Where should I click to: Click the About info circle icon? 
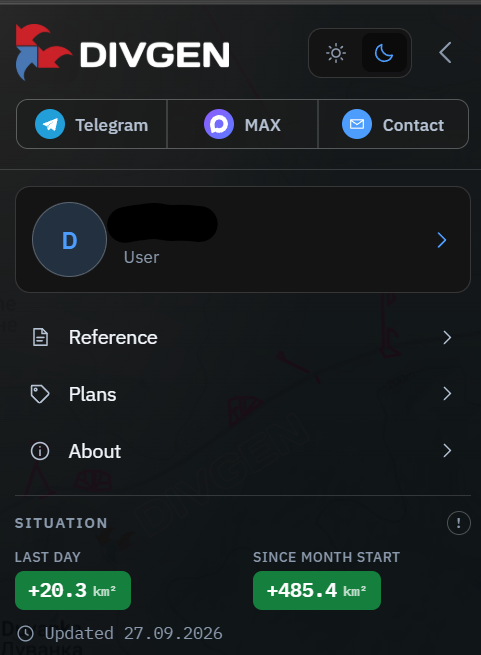pyautogui.click(x=40, y=451)
